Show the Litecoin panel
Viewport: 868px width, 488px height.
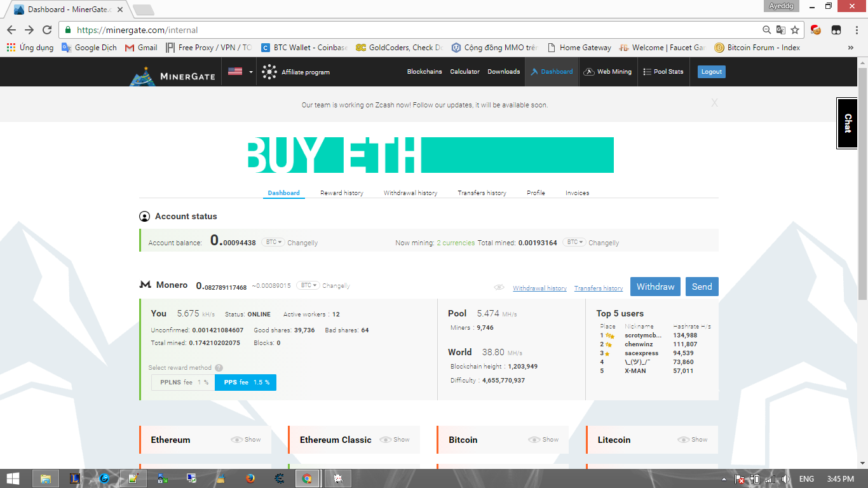[693, 440]
